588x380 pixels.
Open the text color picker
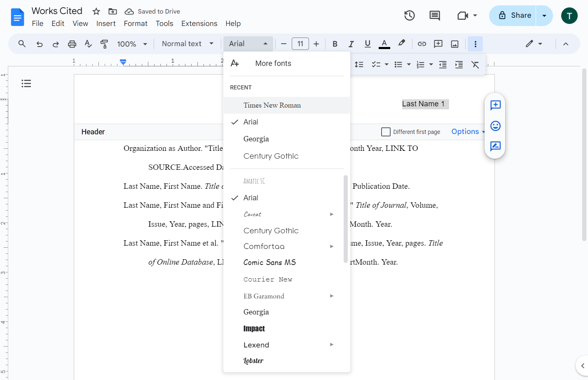tap(384, 44)
